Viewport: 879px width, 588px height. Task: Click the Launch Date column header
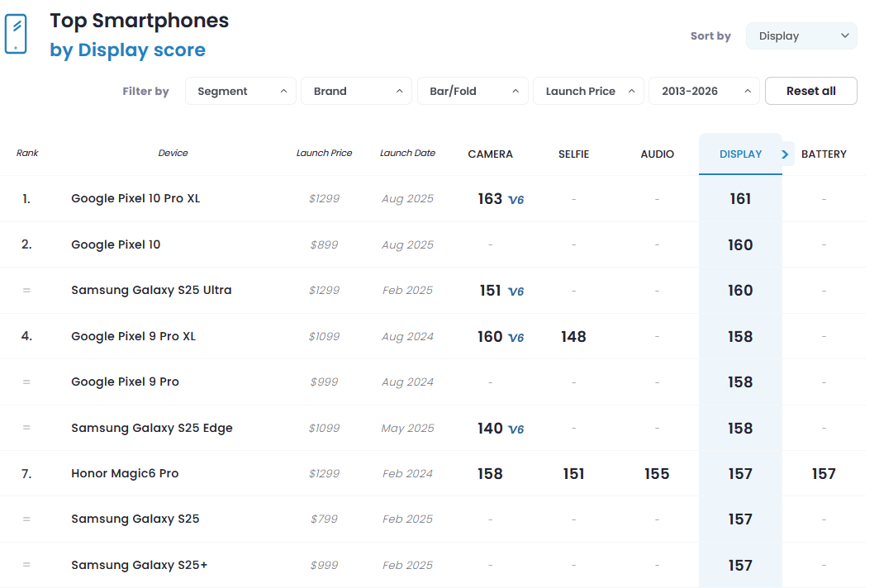(x=407, y=153)
